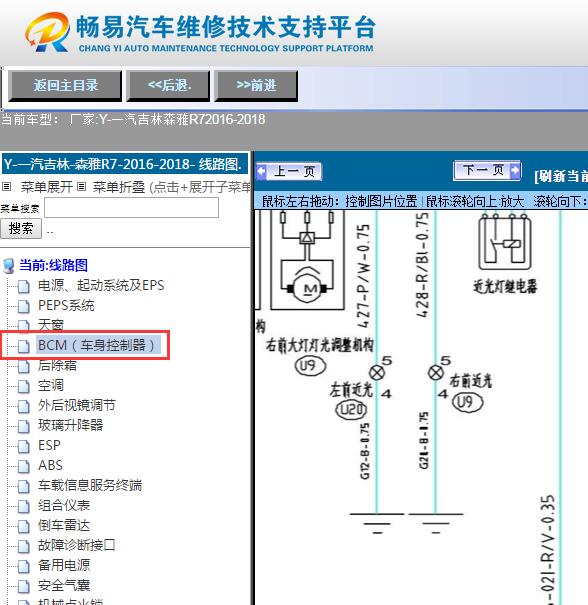This screenshot has height=605, width=588.
Task: Click the page icon beside ABS
Action: 24,466
